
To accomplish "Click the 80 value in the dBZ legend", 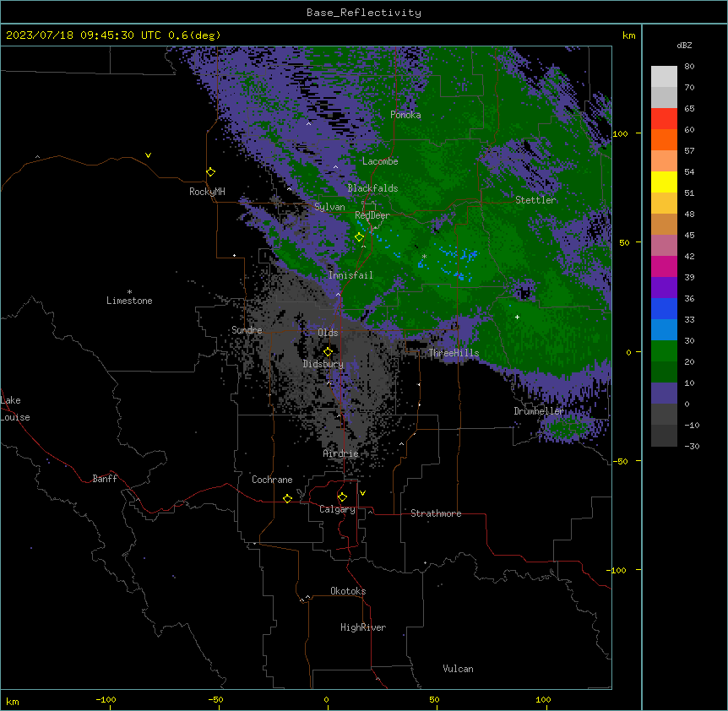I will [x=689, y=67].
